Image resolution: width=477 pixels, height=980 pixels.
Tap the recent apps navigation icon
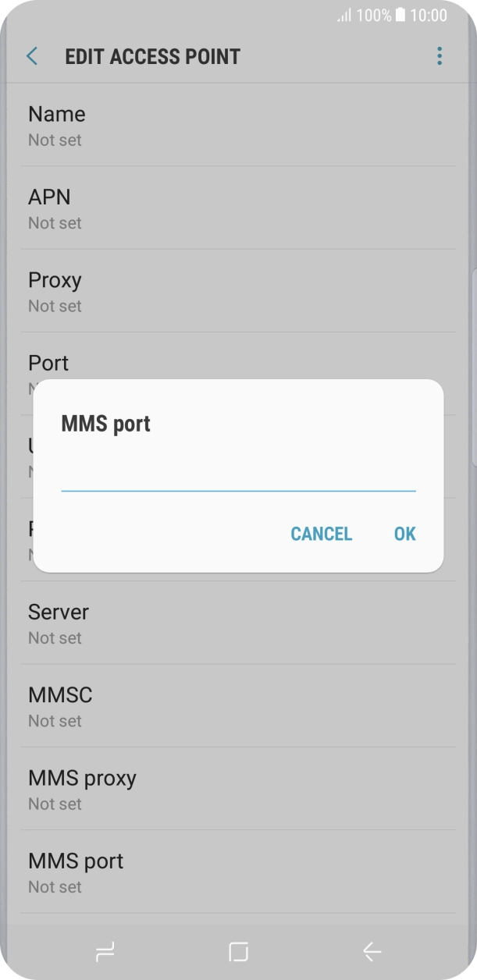point(104,951)
